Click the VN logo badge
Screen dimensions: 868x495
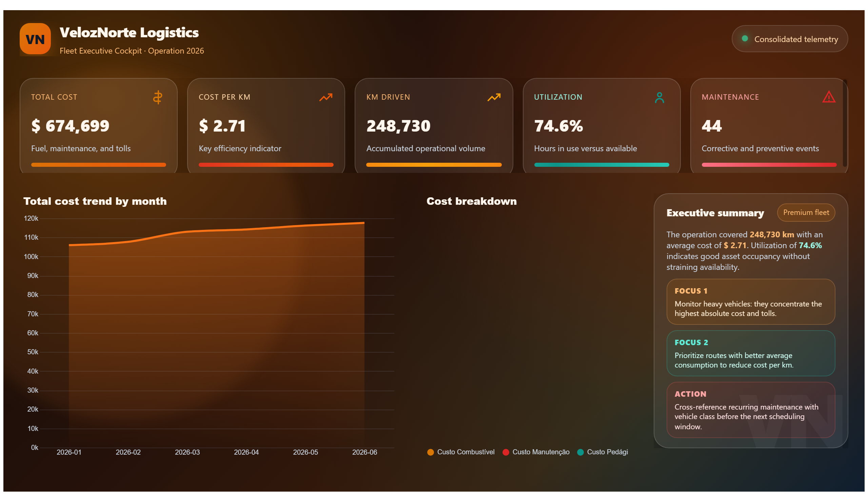coord(35,39)
